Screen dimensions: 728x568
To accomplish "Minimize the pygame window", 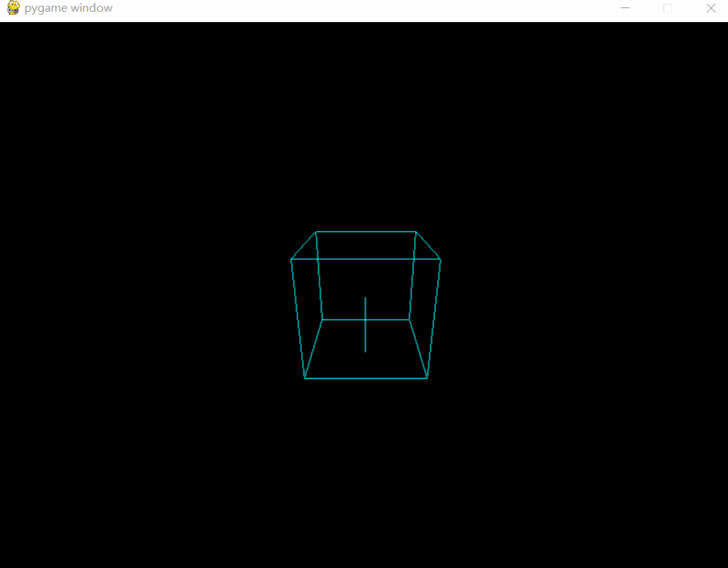I will tap(625, 8).
